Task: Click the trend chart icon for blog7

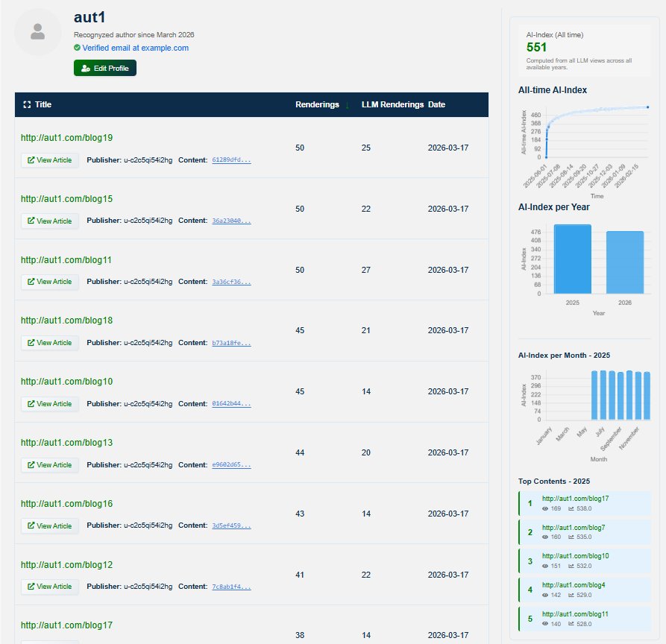Action: pyautogui.click(x=571, y=537)
